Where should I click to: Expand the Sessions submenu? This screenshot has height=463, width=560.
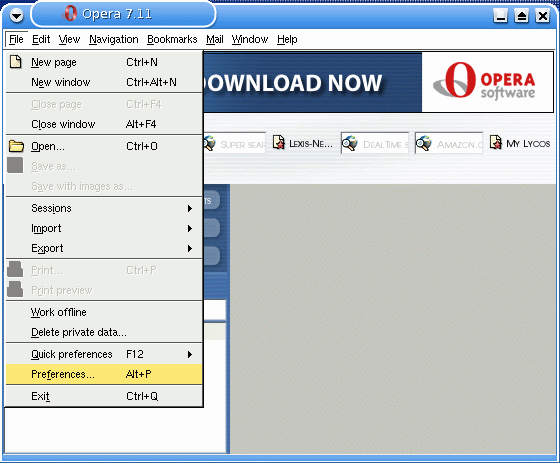click(104, 208)
